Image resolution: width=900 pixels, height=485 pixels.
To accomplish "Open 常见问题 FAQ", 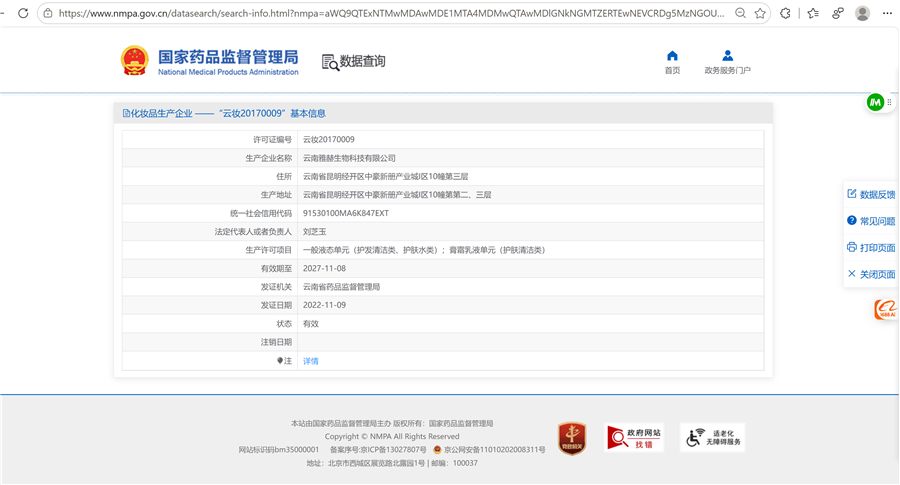I will pyautogui.click(x=871, y=221).
